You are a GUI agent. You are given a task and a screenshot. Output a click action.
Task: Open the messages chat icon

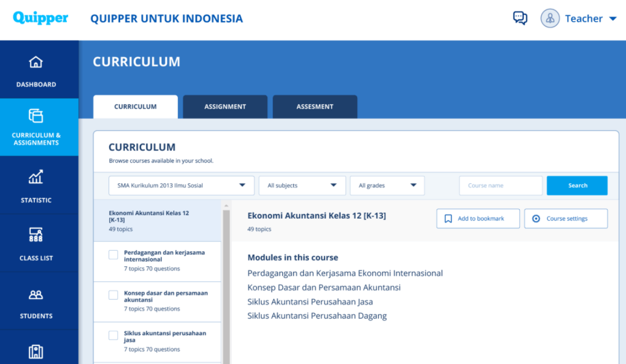click(519, 18)
